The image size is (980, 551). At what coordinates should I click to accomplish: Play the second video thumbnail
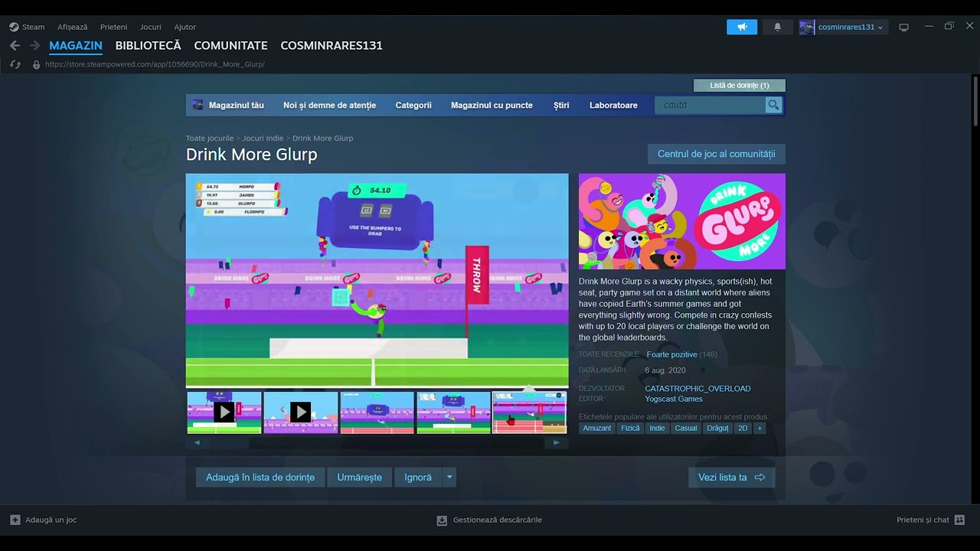point(301,412)
